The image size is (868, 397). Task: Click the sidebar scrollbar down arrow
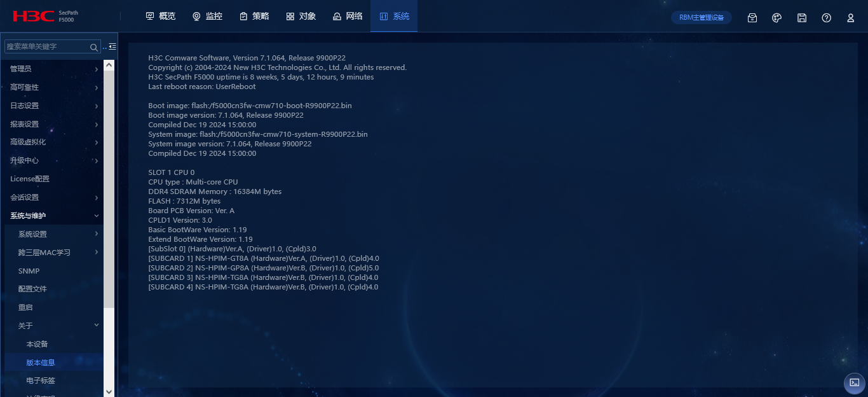(109, 392)
